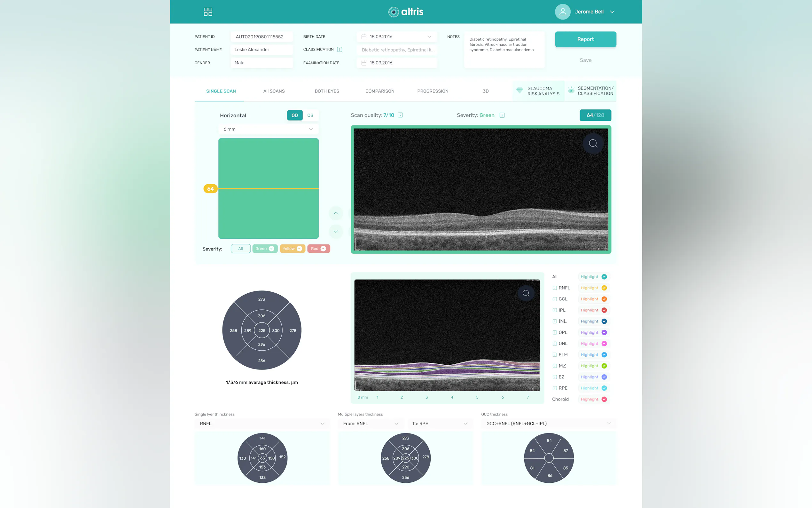This screenshot has height=508, width=812.
Task: Switch to the Both Eyes tab
Action: point(327,91)
